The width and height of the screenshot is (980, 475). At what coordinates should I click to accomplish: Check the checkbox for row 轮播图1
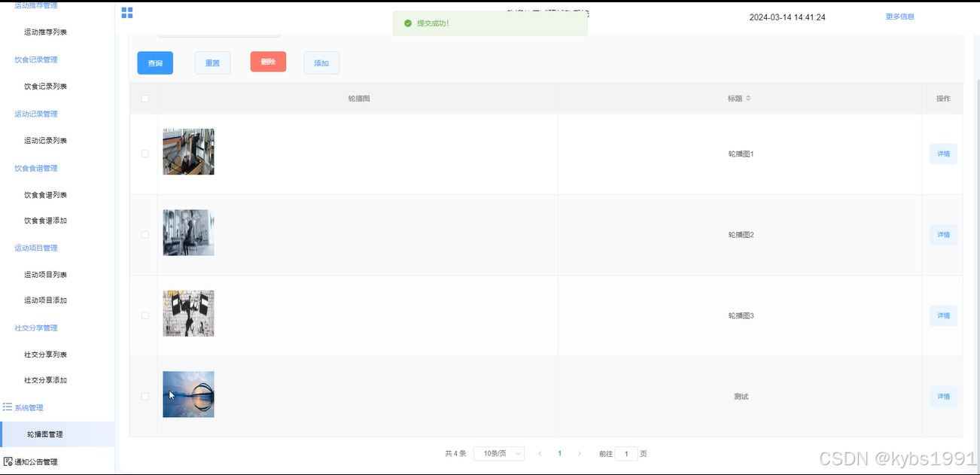click(145, 154)
